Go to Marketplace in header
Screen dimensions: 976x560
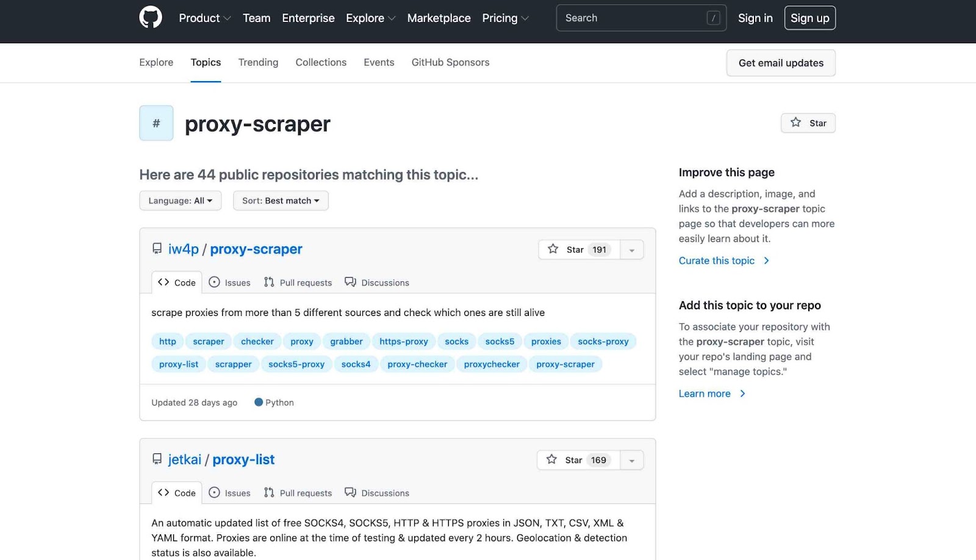[x=439, y=18]
